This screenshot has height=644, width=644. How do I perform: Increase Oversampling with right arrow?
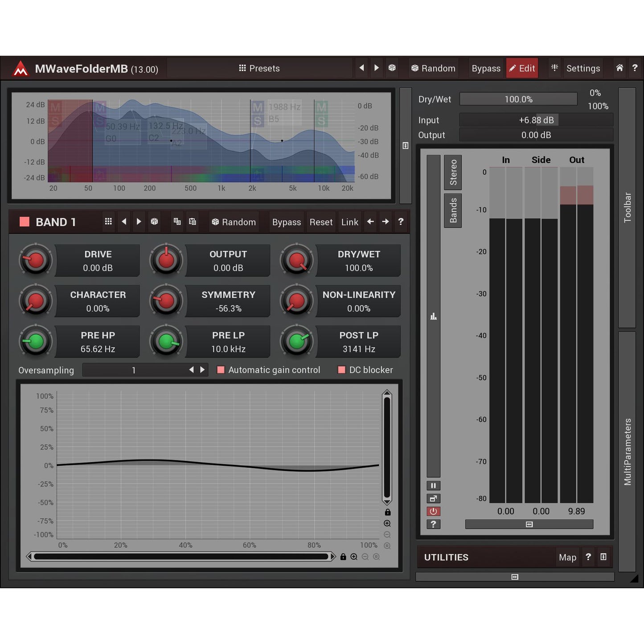point(203,370)
